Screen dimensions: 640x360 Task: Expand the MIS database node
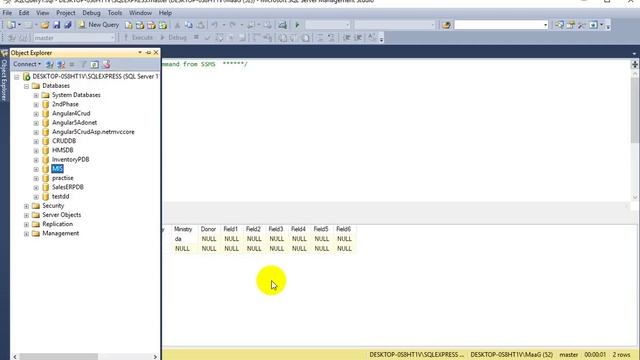(36, 169)
